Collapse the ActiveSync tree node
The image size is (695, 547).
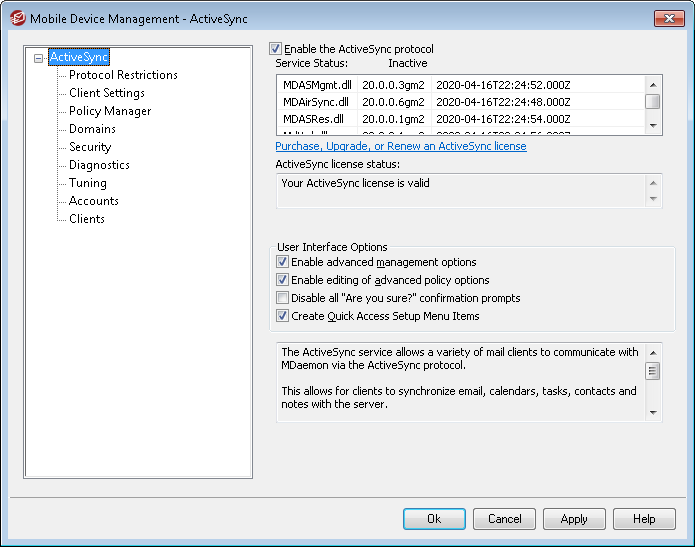point(39,58)
